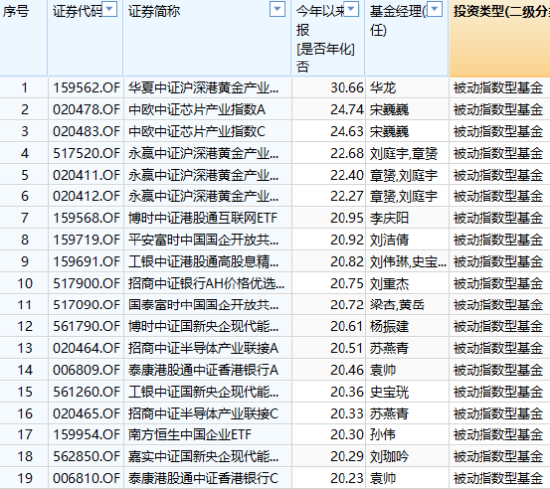
Task: Click fund name 国泰富时中国国企开放共...
Action: [x=203, y=305]
